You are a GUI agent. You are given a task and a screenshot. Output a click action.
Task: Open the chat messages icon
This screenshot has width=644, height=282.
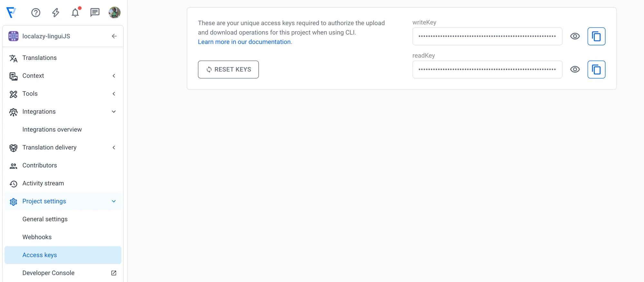pyautogui.click(x=95, y=13)
